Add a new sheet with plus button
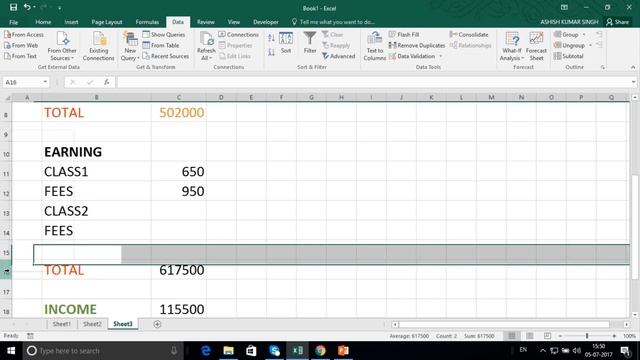Image resolution: width=640 pixels, height=360 pixels. tap(157, 324)
